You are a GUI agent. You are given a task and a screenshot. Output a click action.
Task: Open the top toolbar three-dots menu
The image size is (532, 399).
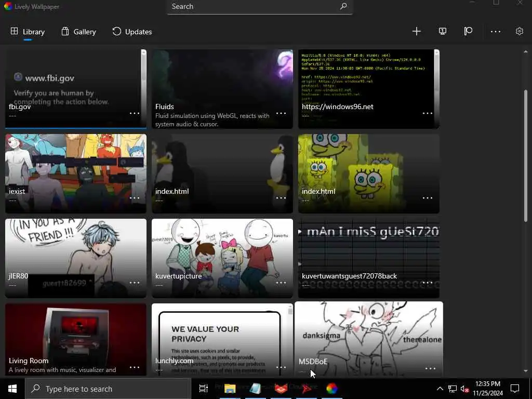[495, 31]
